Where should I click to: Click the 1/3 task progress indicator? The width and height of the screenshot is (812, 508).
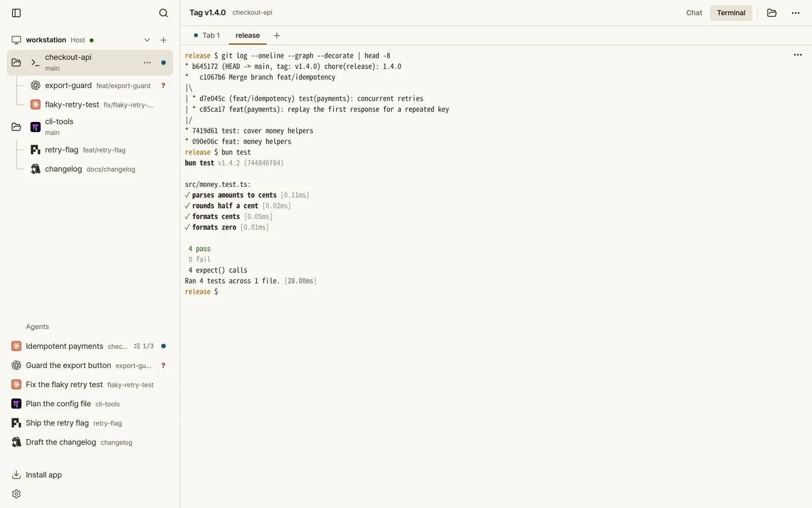pyautogui.click(x=144, y=346)
